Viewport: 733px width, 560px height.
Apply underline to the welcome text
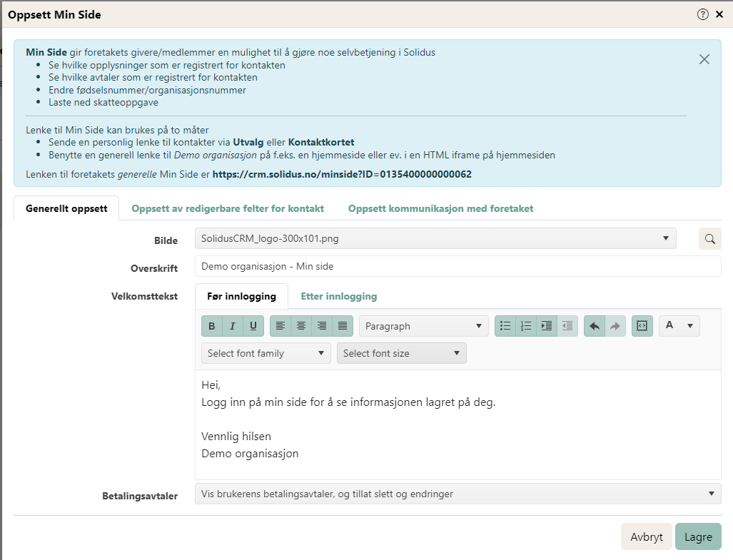[253, 326]
